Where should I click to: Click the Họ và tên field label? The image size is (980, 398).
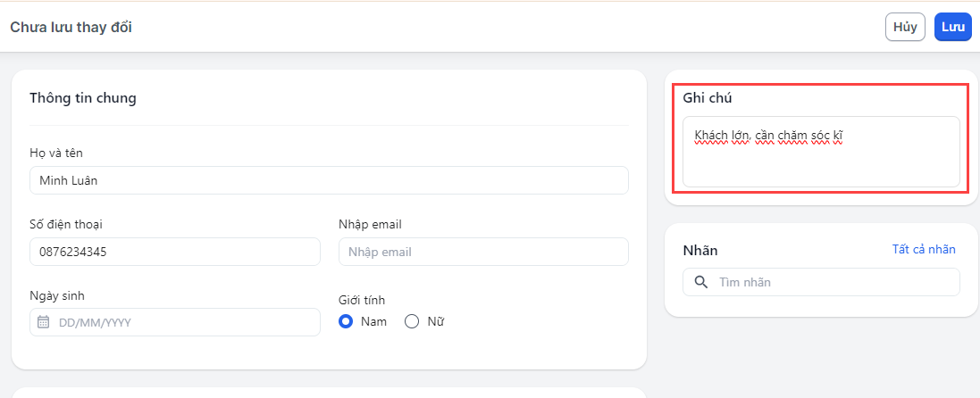(x=56, y=153)
